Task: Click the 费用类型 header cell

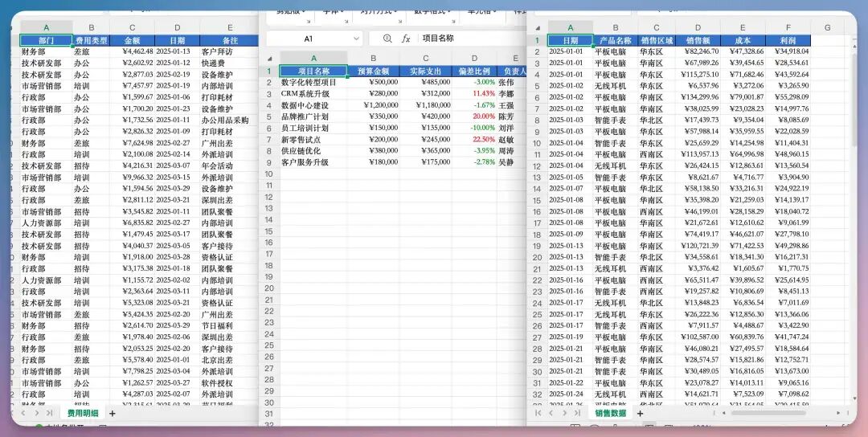Action: coord(92,40)
